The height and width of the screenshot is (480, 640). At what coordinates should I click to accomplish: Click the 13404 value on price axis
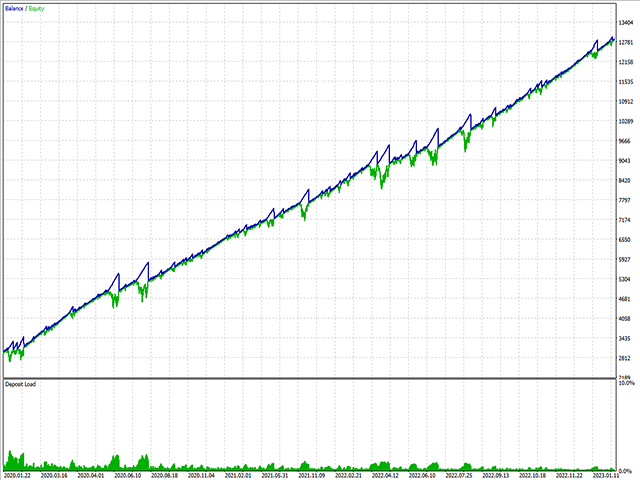pos(627,22)
